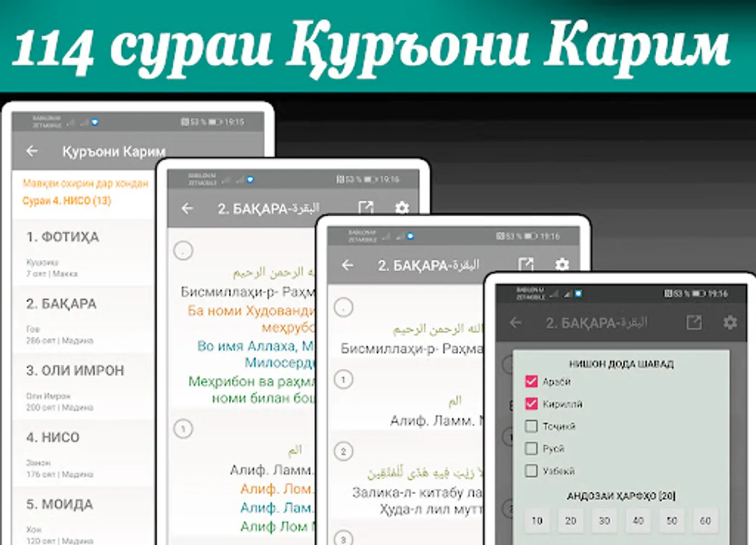Viewport: 756px width, 545px height.
Task: Tap НИШОН ДОДА ШАВАД heading
Action: coord(621,364)
